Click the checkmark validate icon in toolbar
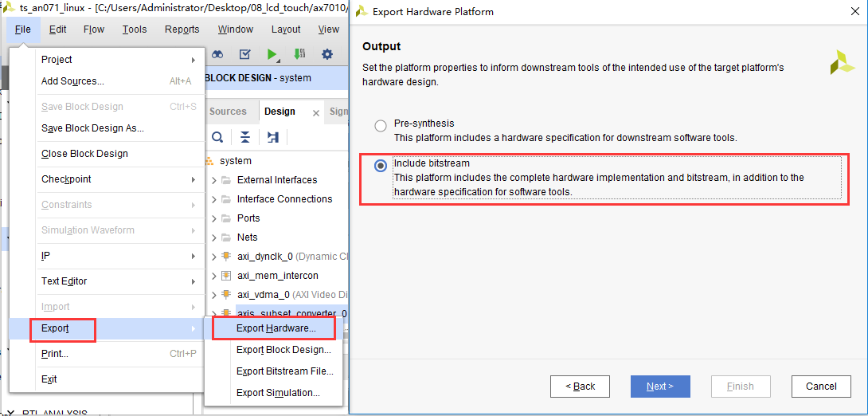Screen dimensions: 868x416 pos(244,53)
